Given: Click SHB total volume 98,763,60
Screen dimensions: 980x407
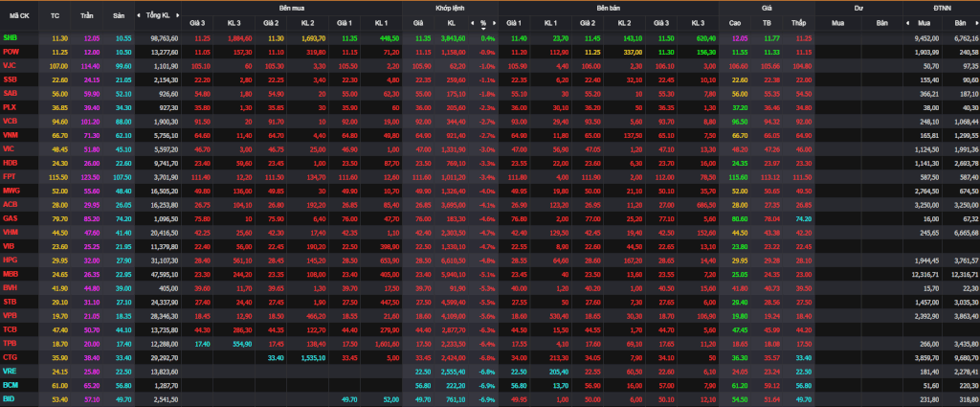Looking at the screenshot, I should coord(165,38).
